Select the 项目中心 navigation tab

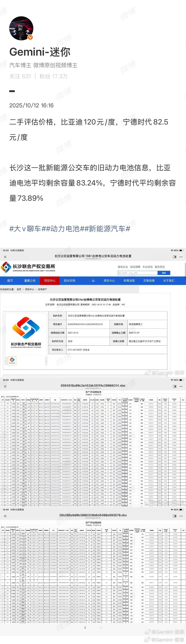point(50,280)
